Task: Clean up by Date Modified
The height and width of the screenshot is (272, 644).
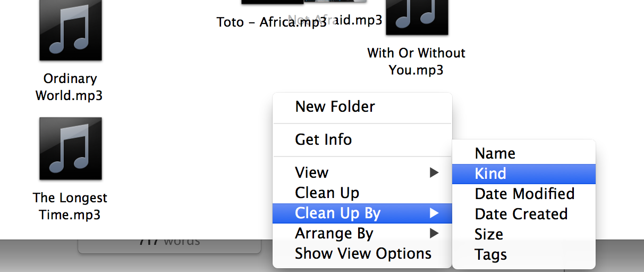Action: coord(524,194)
